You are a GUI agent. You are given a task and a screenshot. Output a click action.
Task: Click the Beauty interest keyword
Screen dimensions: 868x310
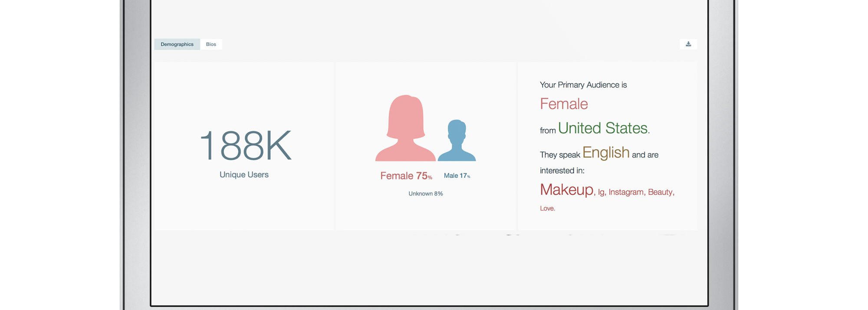660,192
